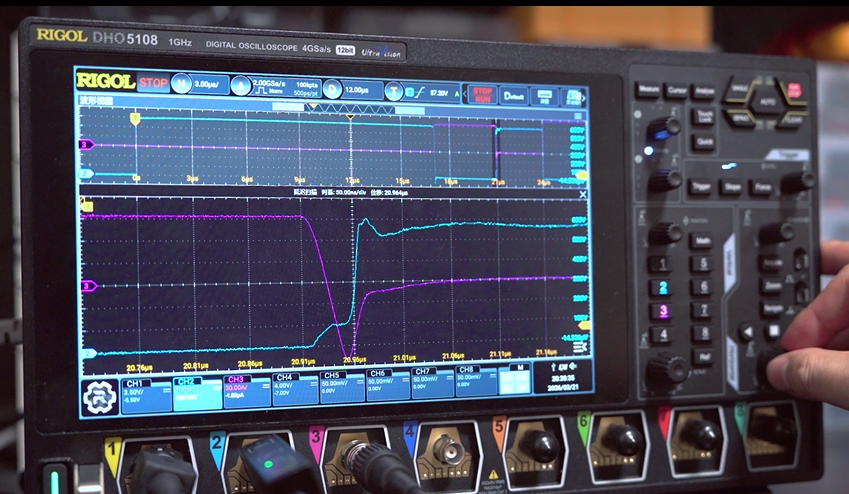Push the Force trigger front panel button
This screenshot has width=849, height=494.
point(762,187)
